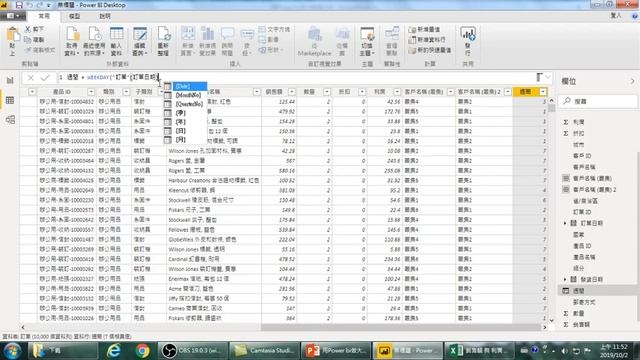Open filter dropdown for 類別 column
The image size is (640, 360).
[126, 92]
